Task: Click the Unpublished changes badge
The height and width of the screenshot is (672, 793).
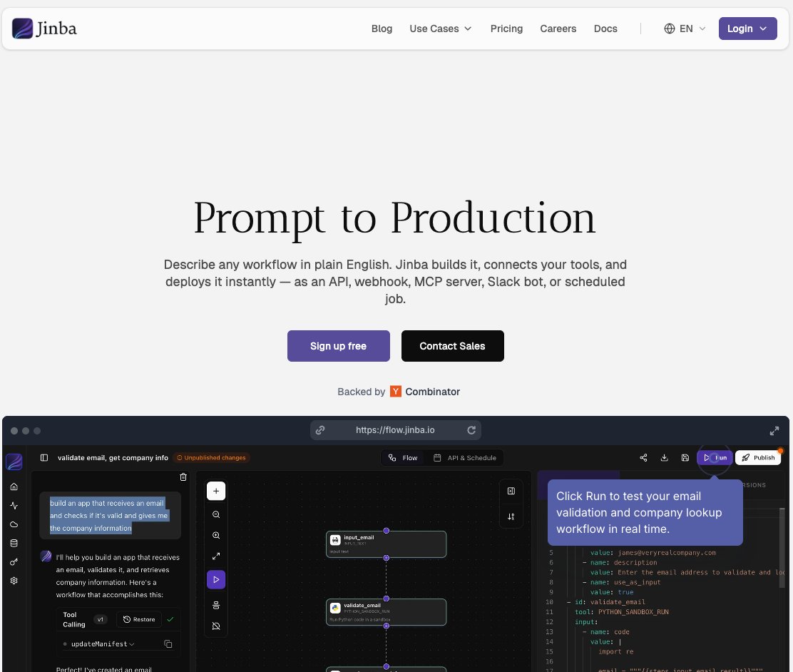Action: click(211, 457)
